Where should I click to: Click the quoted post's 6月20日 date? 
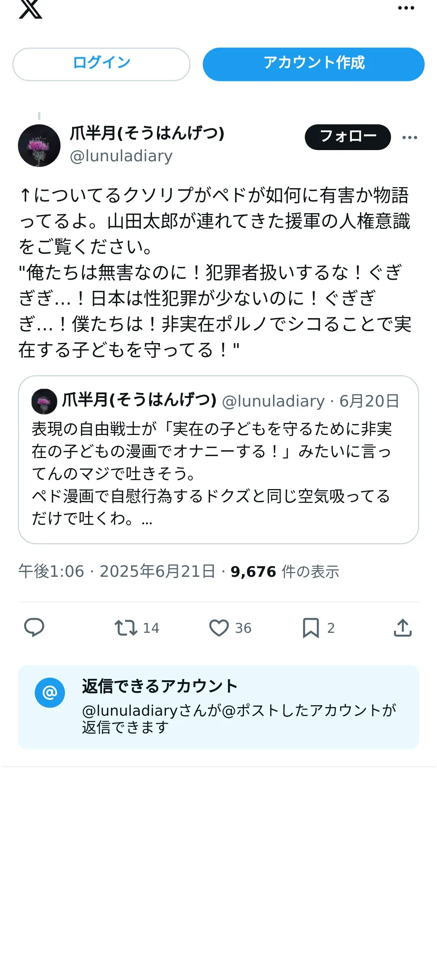coord(369,401)
